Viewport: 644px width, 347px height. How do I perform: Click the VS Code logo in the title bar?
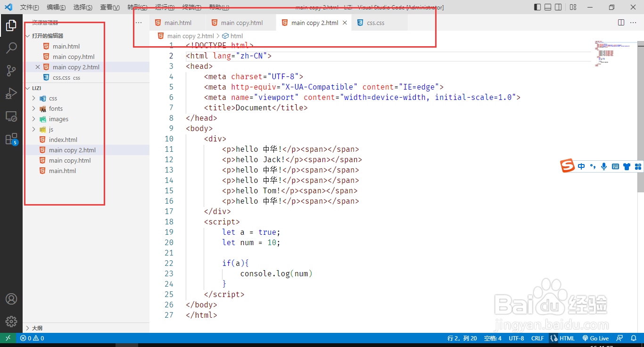8,7
